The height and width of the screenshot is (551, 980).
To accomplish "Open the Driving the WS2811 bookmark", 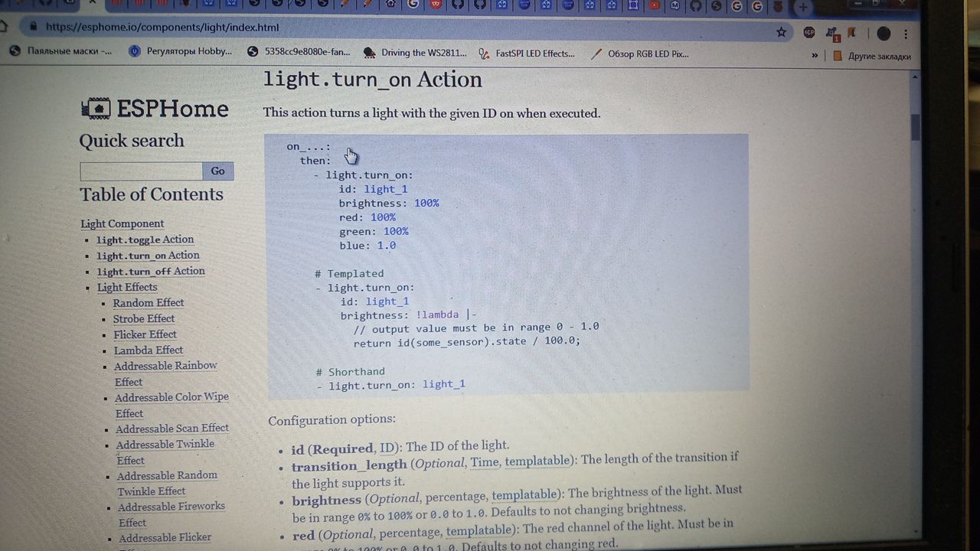I will (415, 53).
